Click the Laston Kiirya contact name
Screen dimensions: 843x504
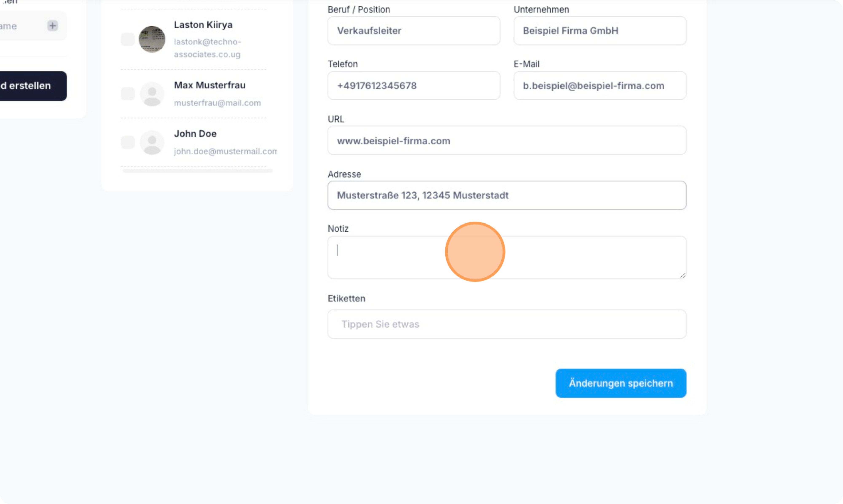(203, 25)
